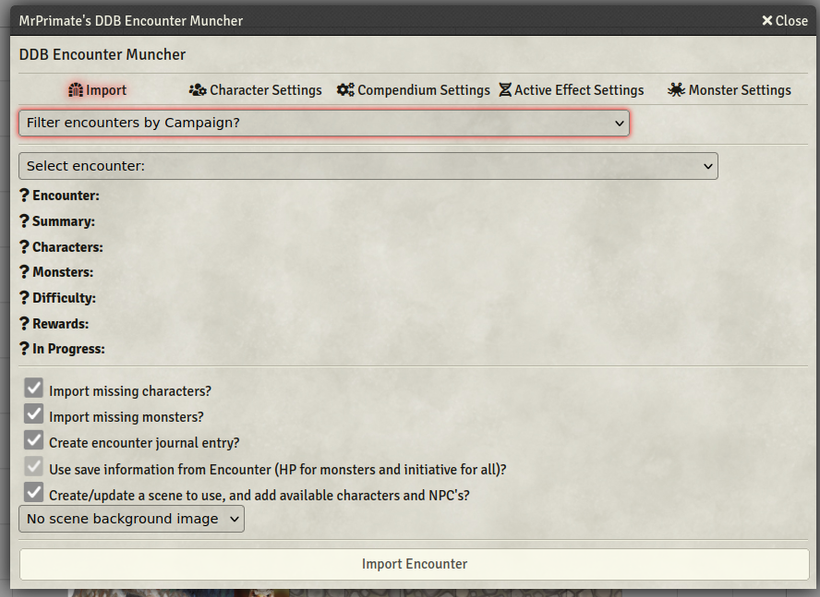Toggle Create/update a scene checkbox
The width and height of the screenshot is (820, 597).
34,492
